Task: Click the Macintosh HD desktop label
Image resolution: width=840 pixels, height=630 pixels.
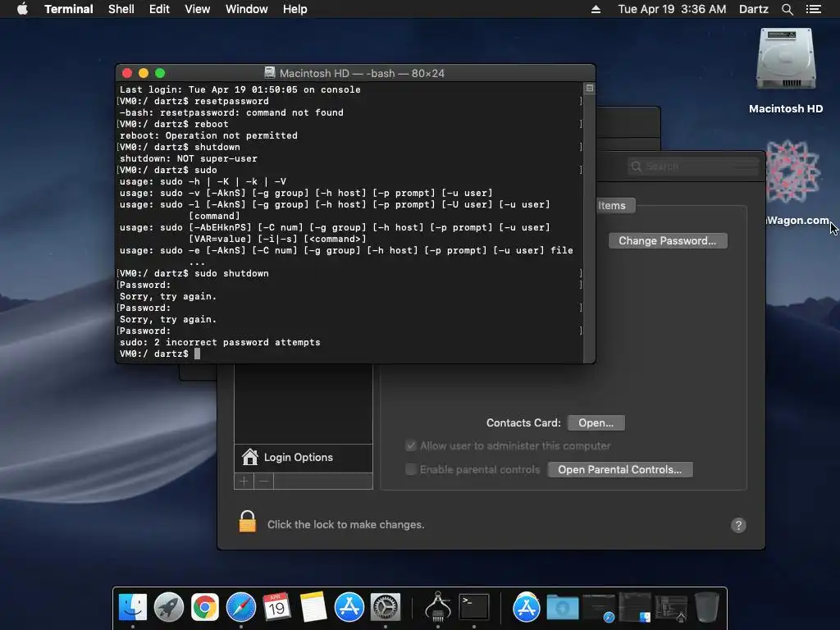Action: pos(786,109)
